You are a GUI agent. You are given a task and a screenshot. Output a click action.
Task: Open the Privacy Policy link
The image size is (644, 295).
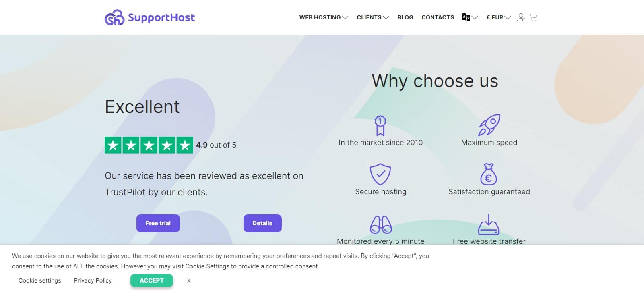[93, 280]
